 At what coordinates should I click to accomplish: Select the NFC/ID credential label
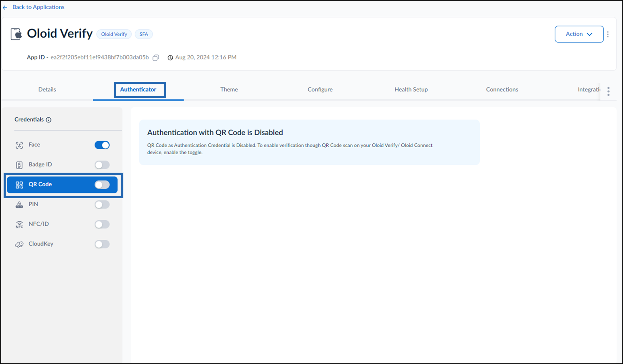pyautogui.click(x=39, y=224)
